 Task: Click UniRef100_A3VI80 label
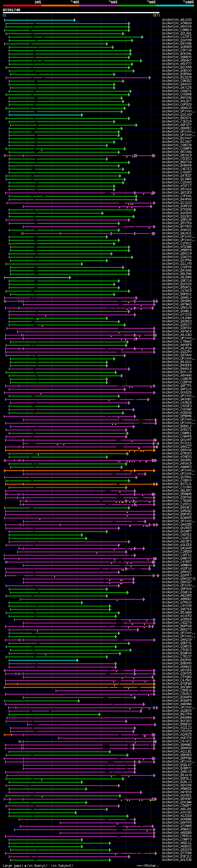pos(177,812)
